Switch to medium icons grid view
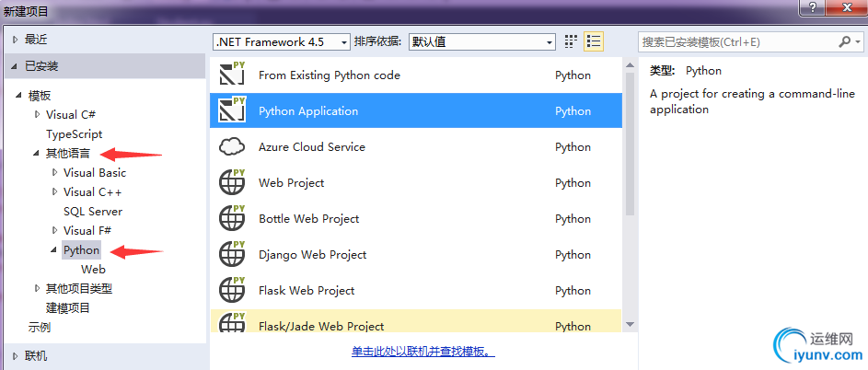Screen dimensions: 868x370 571,41
